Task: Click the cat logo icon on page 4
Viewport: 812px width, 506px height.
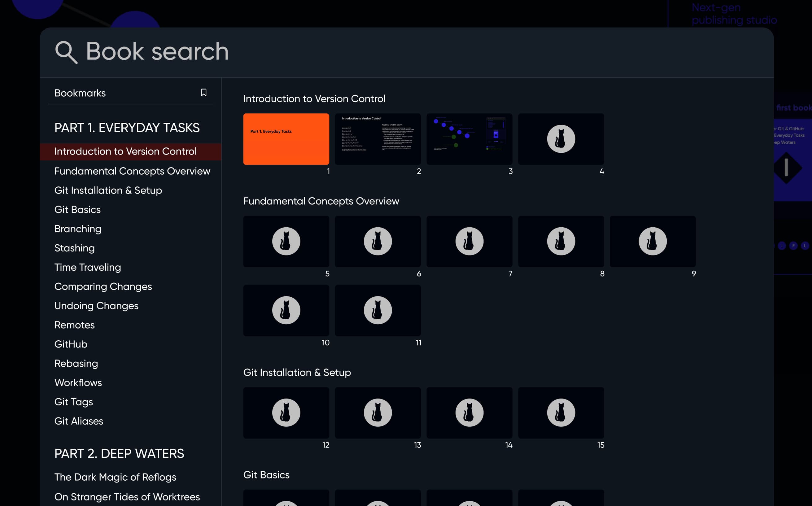Action: pyautogui.click(x=561, y=139)
